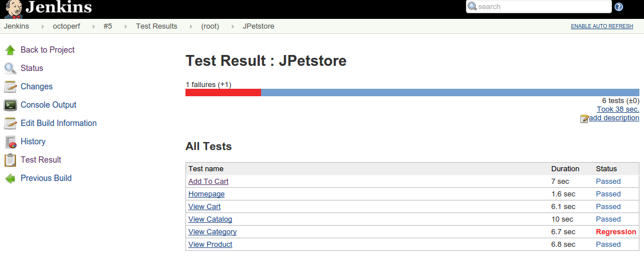644x256 pixels.
Task: Open (root) breadcrumb item
Action: (210, 26)
